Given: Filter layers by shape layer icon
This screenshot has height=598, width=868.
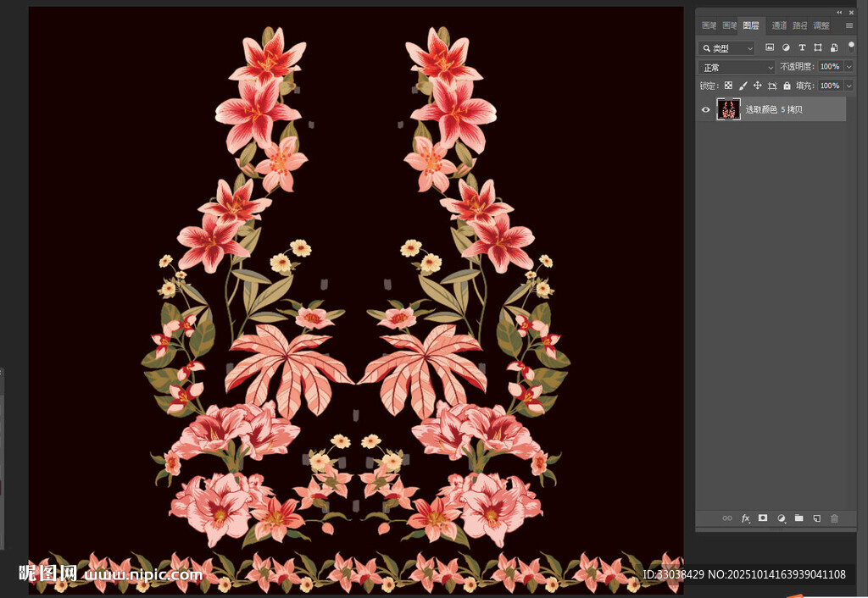Looking at the screenshot, I should point(818,47).
